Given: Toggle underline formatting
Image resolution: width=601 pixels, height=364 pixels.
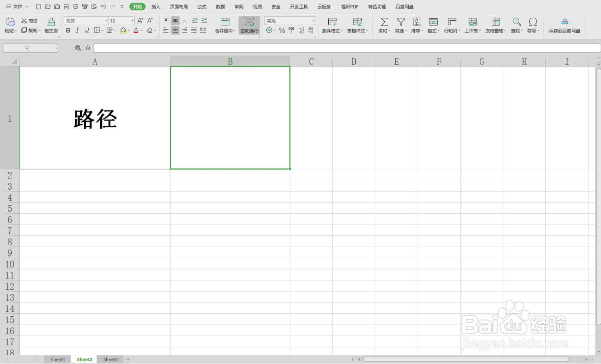Looking at the screenshot, I should [x=87, y=30].
